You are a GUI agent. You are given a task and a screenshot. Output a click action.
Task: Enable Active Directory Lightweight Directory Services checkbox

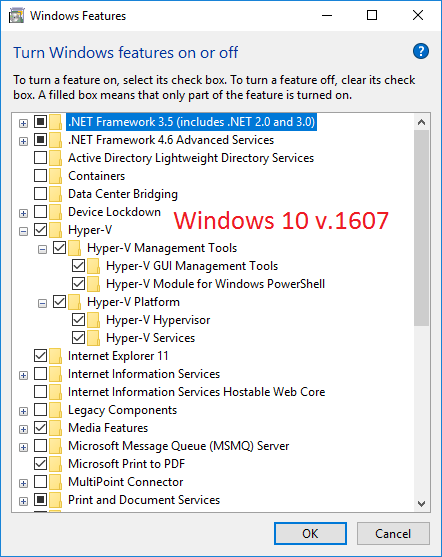coord(41,158)
